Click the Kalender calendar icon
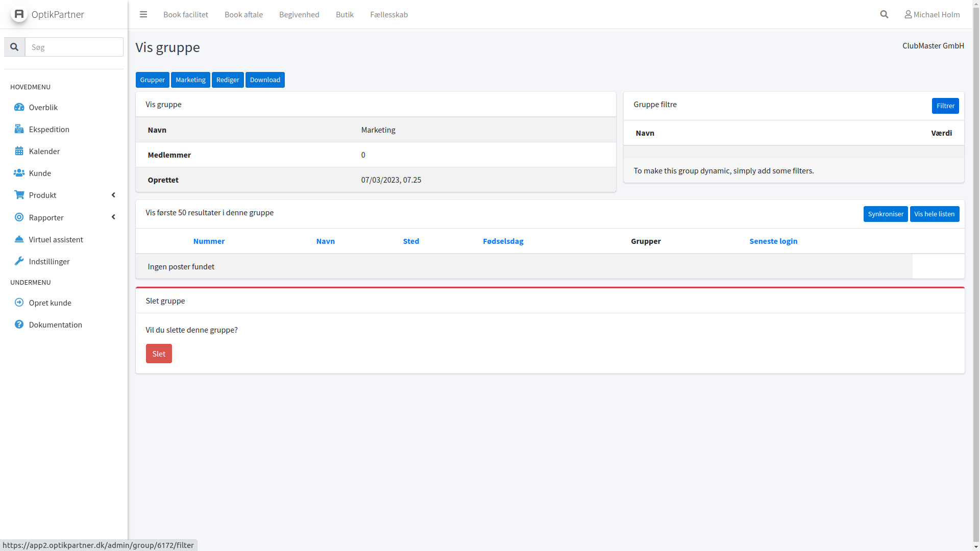The image size is (980, 551). (19, 151)
